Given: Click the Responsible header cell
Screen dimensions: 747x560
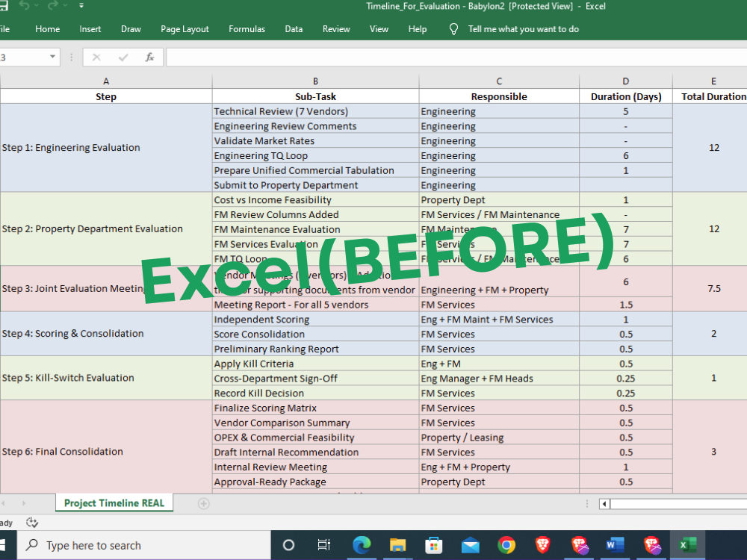Looking at the screenshot, I should (499, 96).
